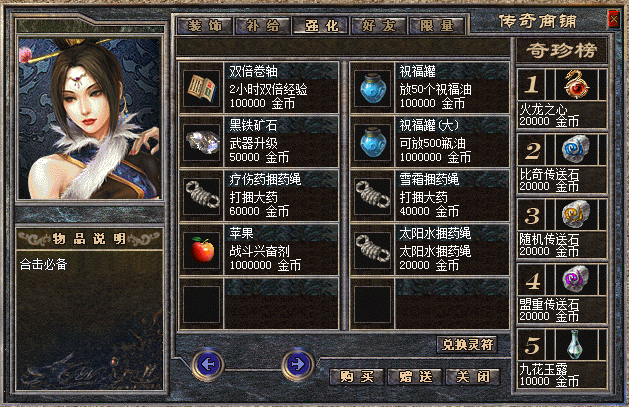
Task: Click the 祝福罐(大) large jar icon
Action: pyautogui.click(x=373, y=142)
